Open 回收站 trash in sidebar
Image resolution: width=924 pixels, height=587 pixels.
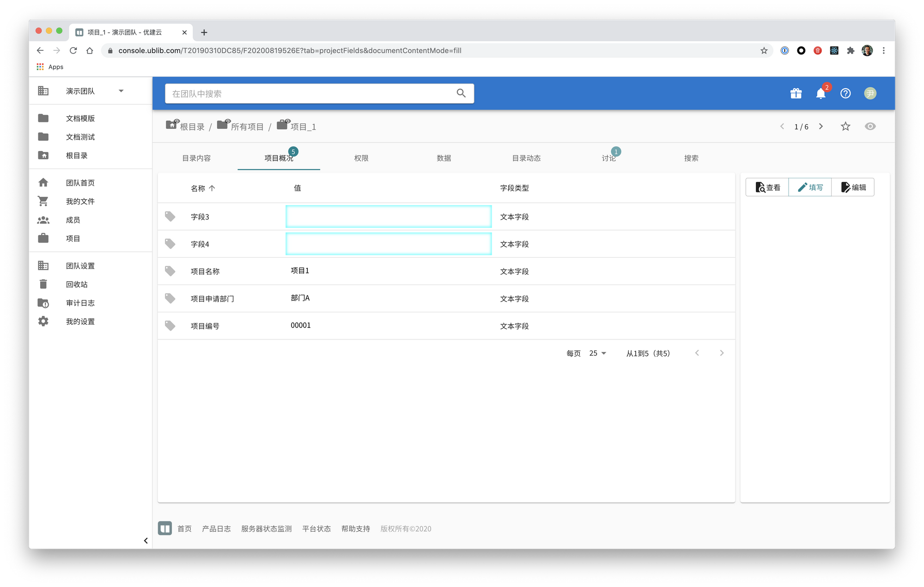tap(77, 284)
